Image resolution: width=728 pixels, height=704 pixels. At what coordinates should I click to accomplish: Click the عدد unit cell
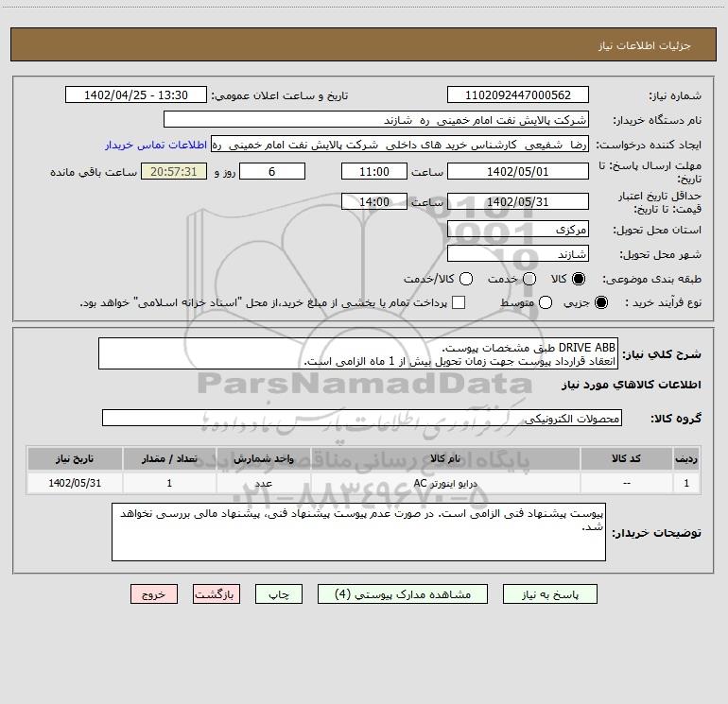(x=263, y=483)
